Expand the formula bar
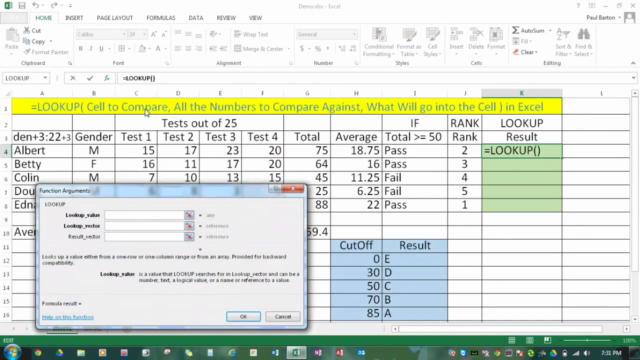 [633, 78]
